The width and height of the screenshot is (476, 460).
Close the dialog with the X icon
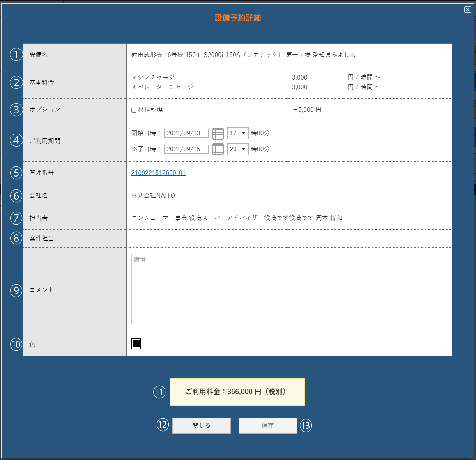point(467,10)
